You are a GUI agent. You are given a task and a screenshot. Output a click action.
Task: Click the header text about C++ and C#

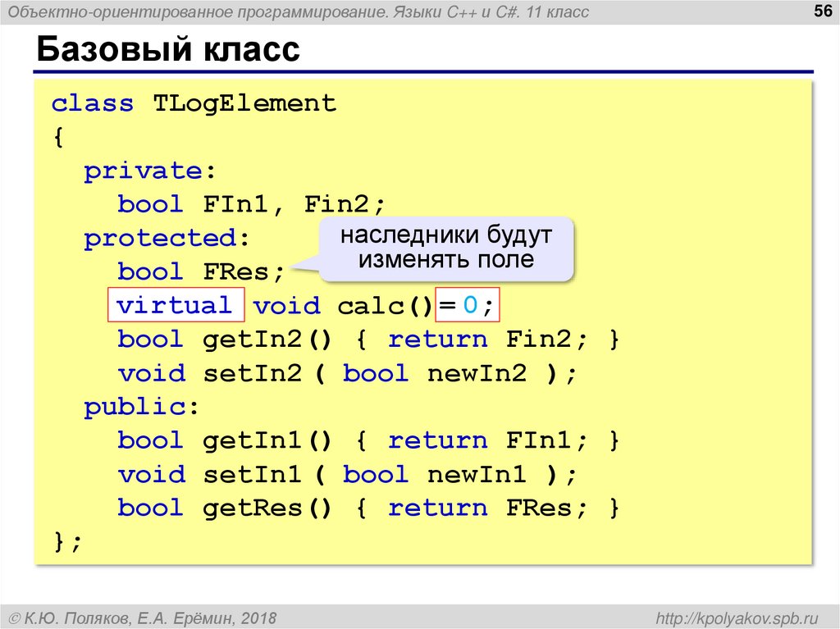coord(299,11)
